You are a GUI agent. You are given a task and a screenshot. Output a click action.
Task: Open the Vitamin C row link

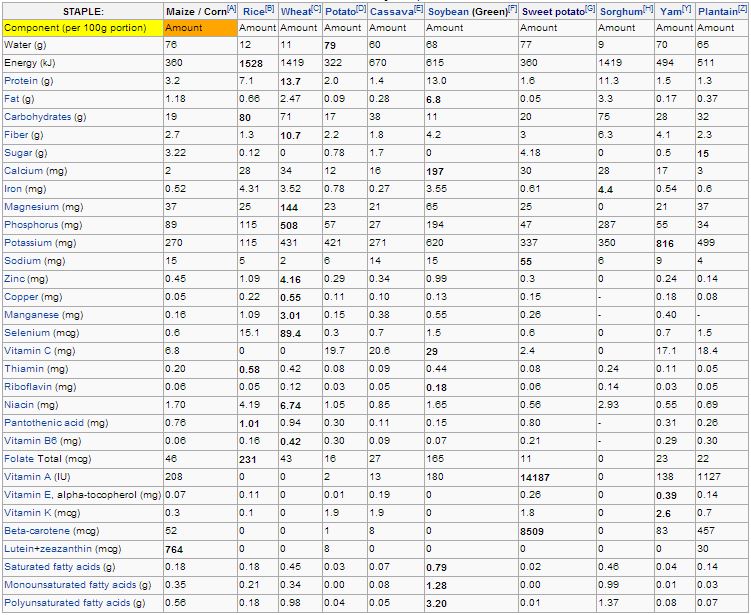(27, 351)
